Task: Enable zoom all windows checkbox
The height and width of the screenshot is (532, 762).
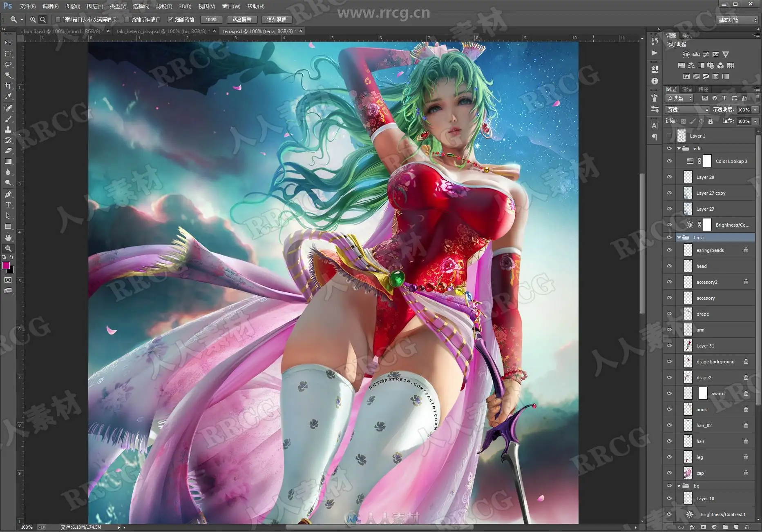Action: tap(127, 20)
